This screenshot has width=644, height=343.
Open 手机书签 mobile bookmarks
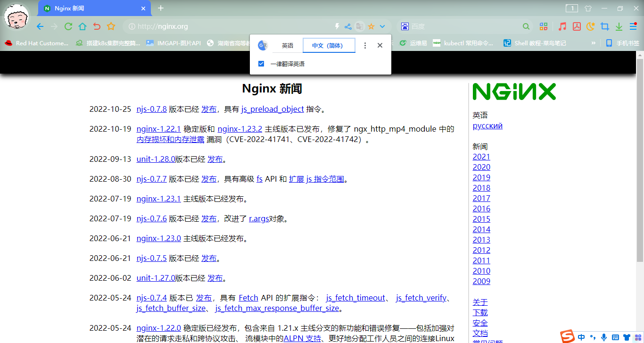622,43
